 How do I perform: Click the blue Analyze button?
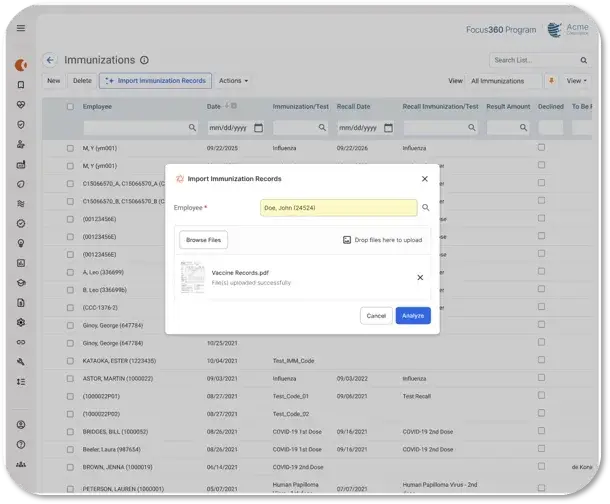coord(413,316)
